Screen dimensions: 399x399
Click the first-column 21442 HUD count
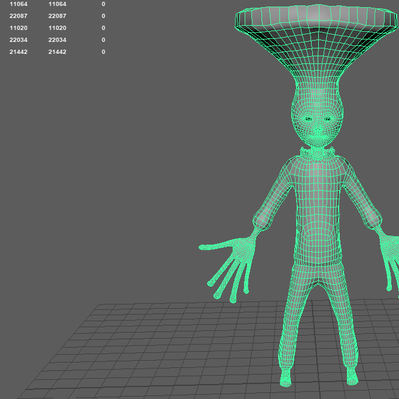18,52
